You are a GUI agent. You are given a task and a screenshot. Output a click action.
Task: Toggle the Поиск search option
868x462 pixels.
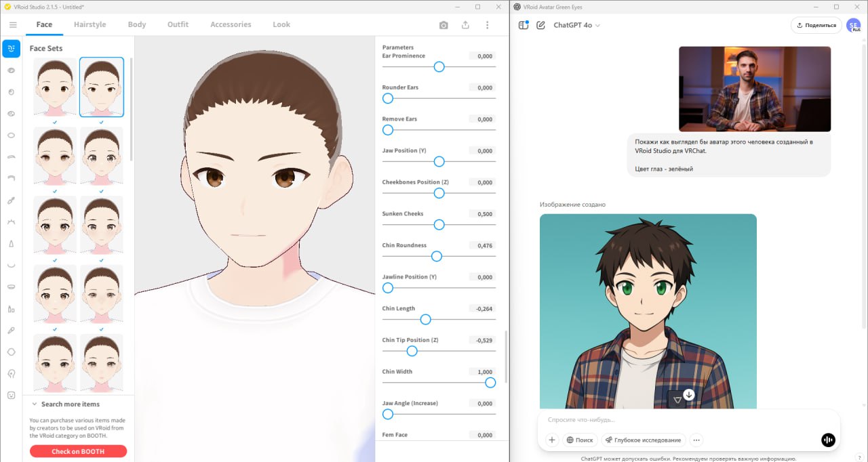[580, 440]
